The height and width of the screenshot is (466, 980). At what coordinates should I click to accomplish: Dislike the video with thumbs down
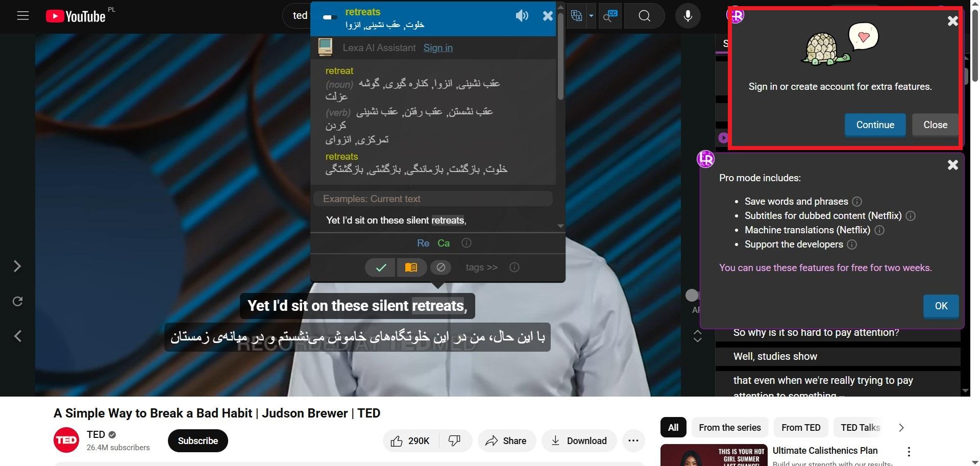454,440
